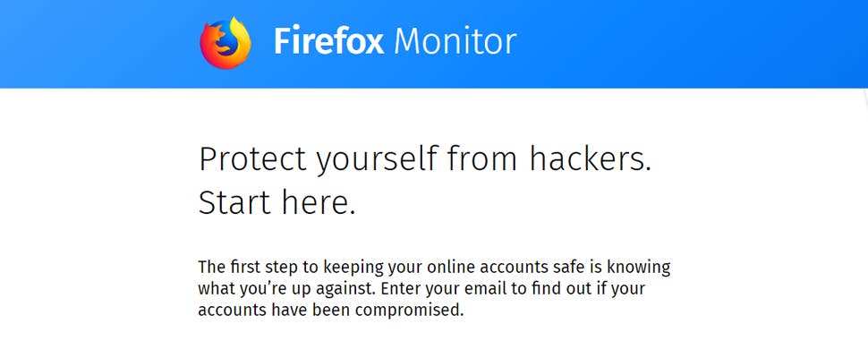Click the "Protect yourself from hackers." headline

[425, 159]
